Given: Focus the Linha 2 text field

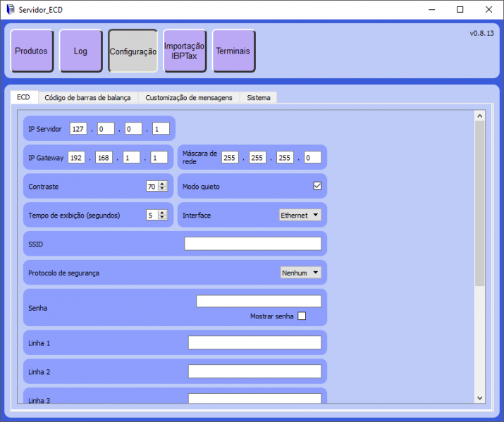Looking at the screenshot, I should (x=254, y=371).
